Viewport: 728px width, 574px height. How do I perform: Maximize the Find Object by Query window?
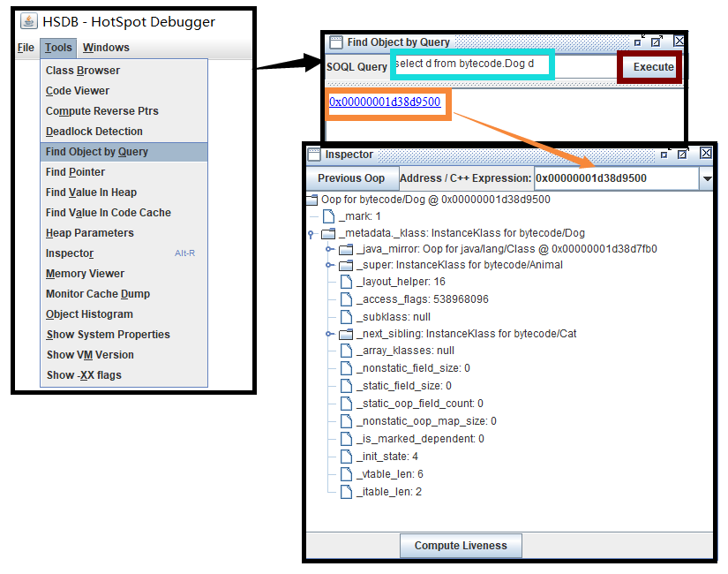pyautogui.click(x=656, y=42)
